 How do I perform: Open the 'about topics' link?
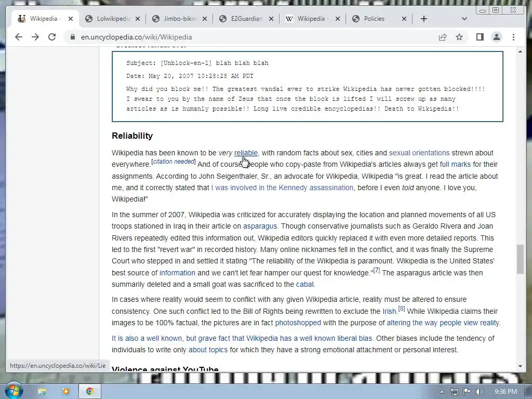coord(208,350)
